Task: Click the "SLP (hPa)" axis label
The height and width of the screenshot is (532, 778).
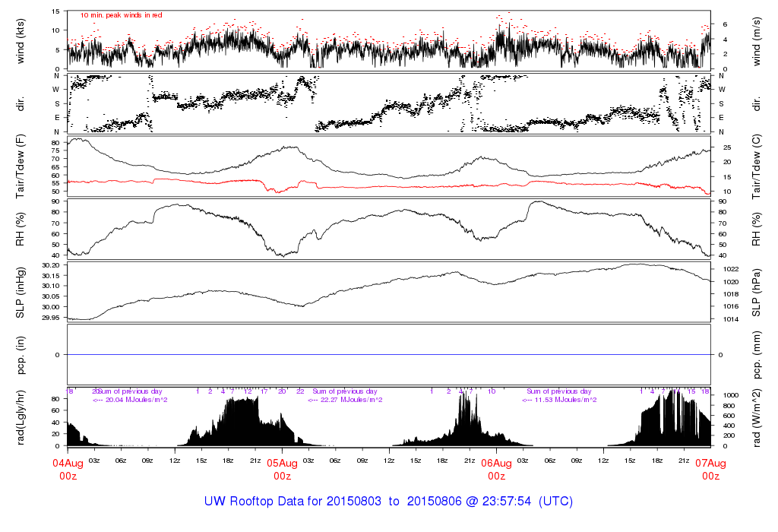Action: [x=757, y=293]
